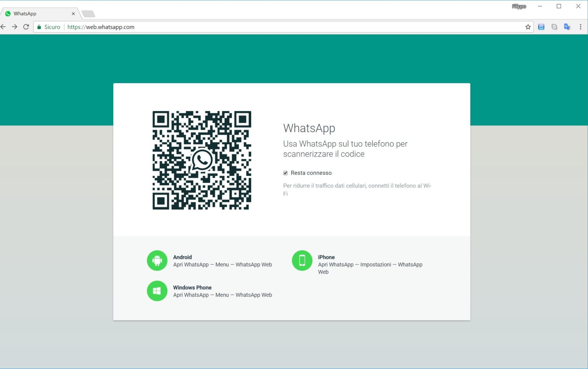Click the WhatsApp title heading in the card

309,128
